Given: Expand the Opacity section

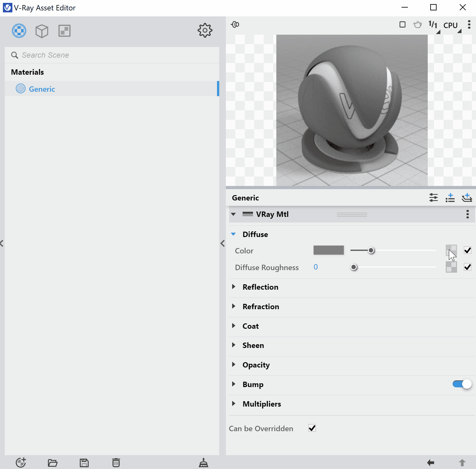Looking at the screenshot, I should tap(234, 364).
